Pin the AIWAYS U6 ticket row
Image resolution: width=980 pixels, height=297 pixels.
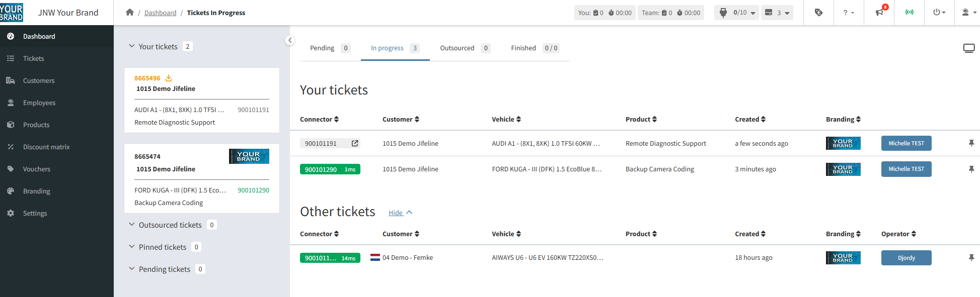tap(971, 258)
